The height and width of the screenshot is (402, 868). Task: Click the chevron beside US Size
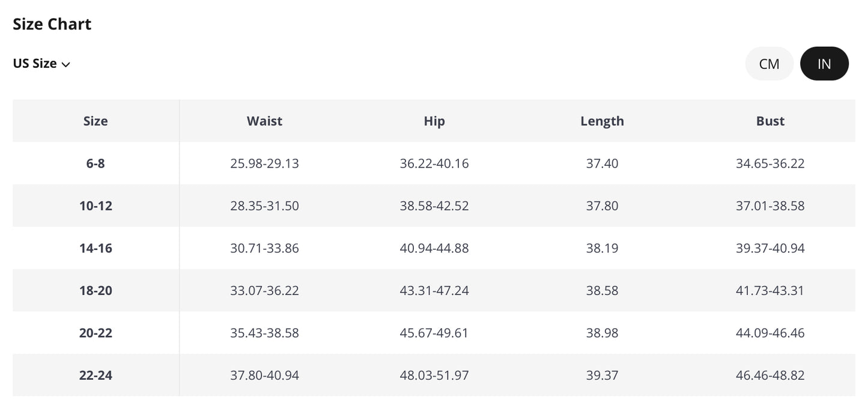coord(66,65)
